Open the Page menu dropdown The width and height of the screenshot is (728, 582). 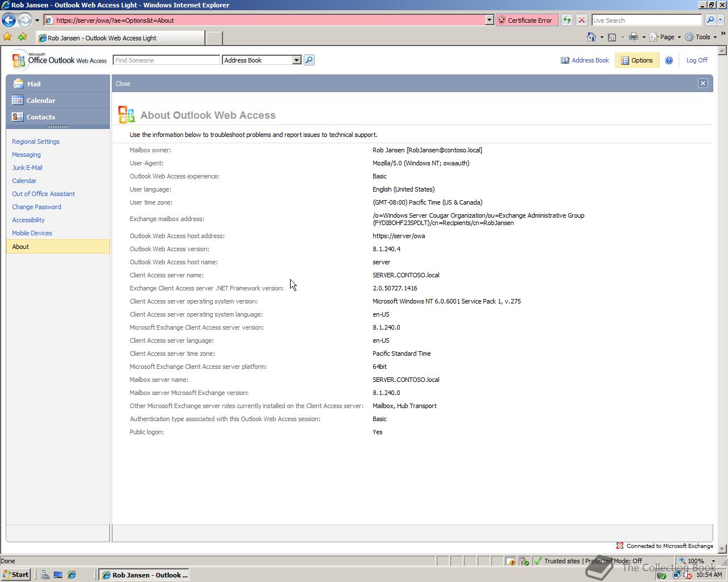[665, 37]
